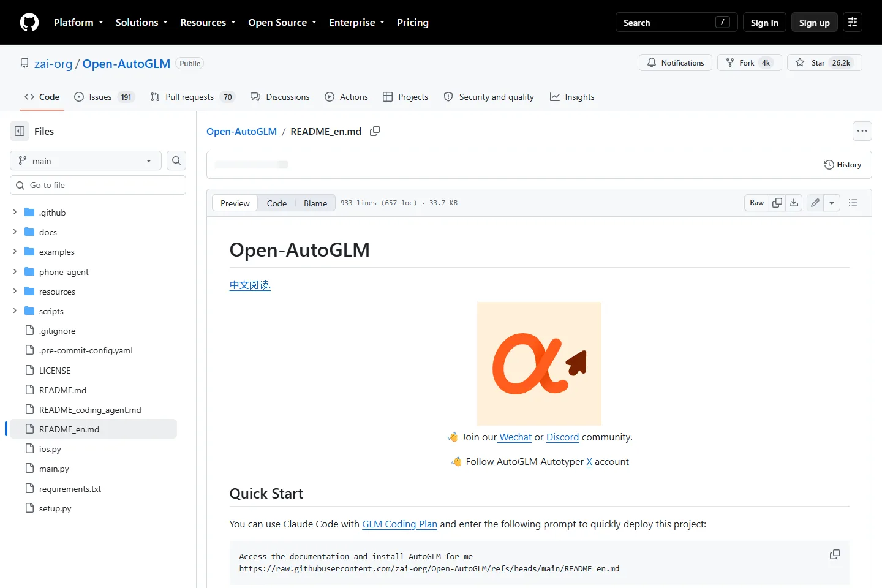
Task: Open the X account link
Action: (589, 462)
